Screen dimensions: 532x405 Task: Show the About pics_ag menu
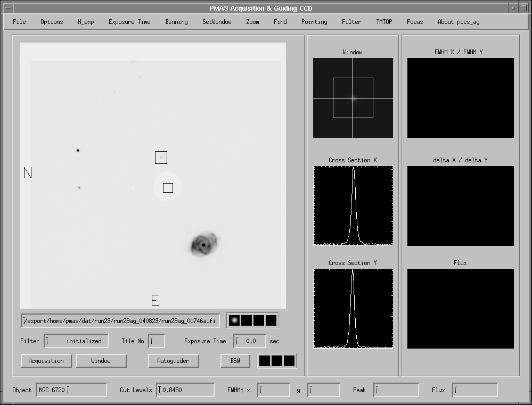[459, 22]
